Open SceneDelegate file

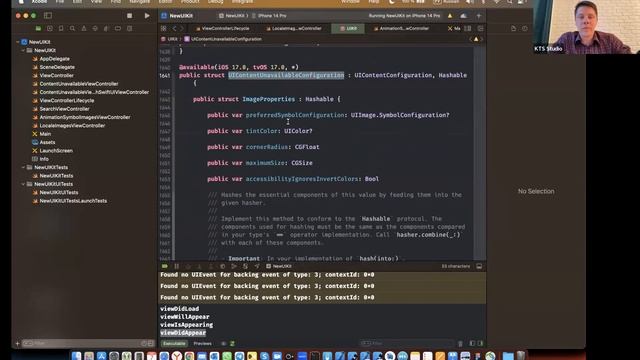click(54, 67)
